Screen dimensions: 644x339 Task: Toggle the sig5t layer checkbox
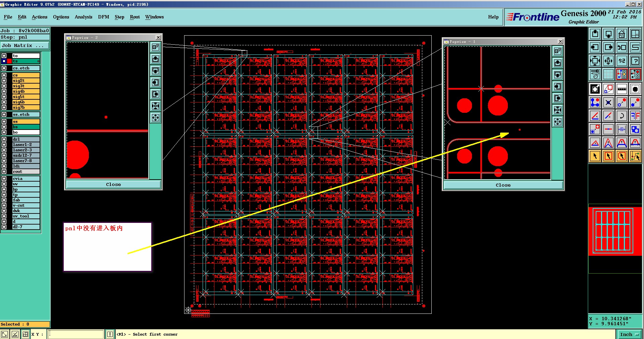click(4, 97)
